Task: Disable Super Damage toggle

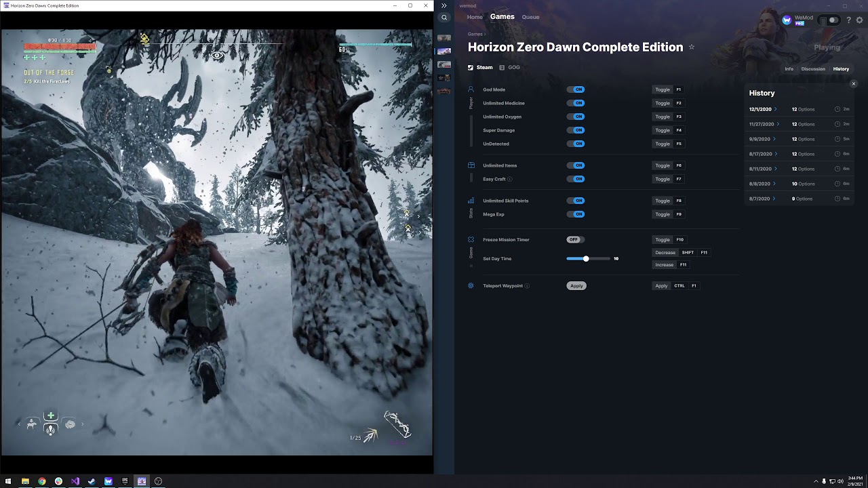Action: 576,130
